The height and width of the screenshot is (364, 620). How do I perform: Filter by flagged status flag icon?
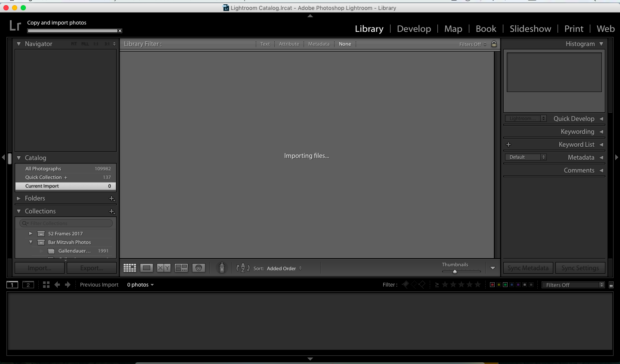405,284
